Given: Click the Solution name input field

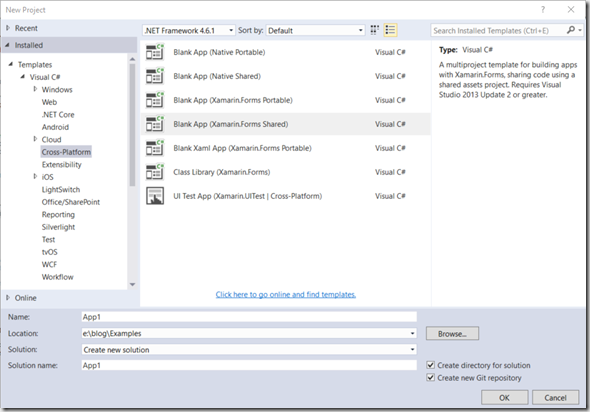Looking at the screenshot, I should [x=249, y=365].
